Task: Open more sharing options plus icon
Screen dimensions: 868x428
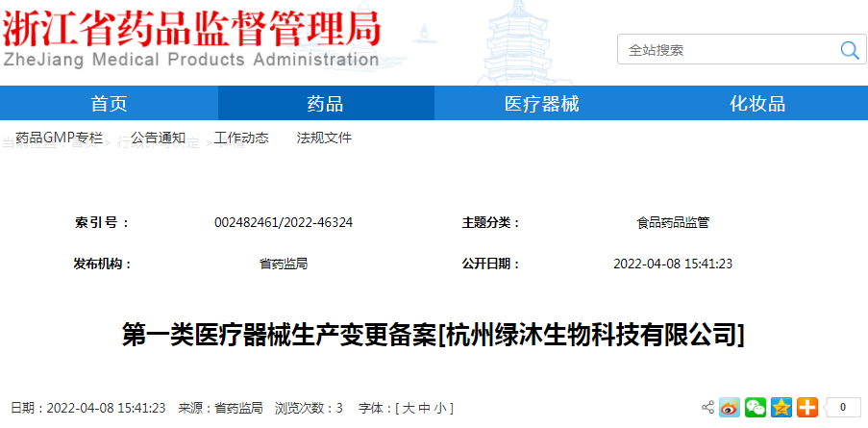Action: click(x=807, y=408)
